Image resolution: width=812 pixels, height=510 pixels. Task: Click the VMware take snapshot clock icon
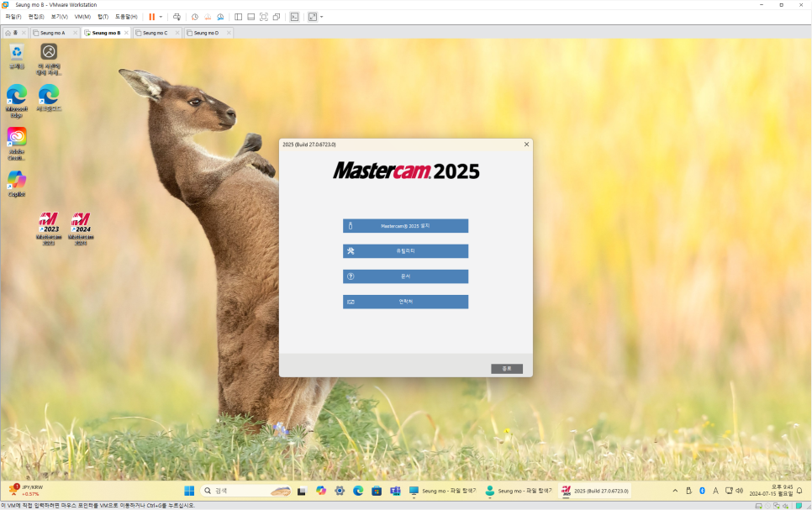[x=195, y=17]
